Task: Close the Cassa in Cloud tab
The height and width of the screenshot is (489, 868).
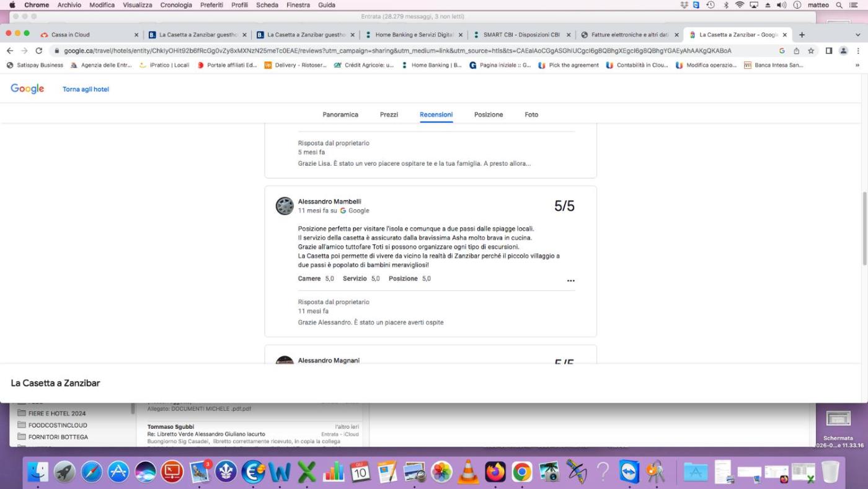Action: [136, 35]
